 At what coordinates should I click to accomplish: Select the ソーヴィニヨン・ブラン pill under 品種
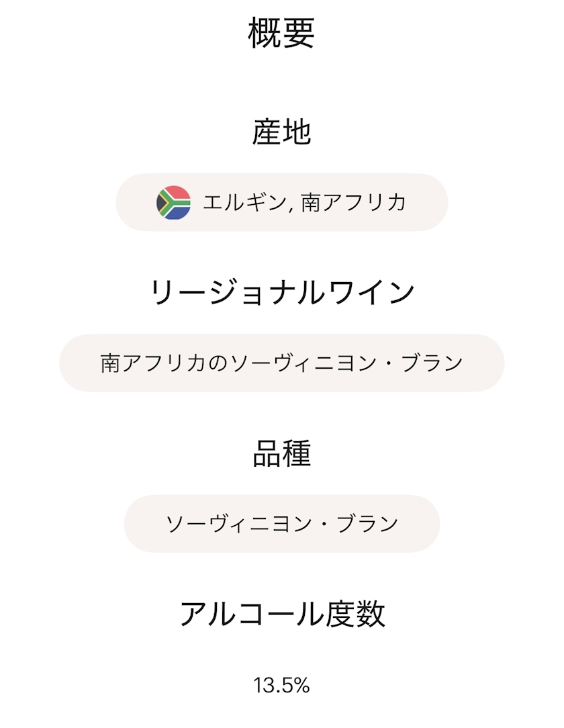(x=282, y=524)
